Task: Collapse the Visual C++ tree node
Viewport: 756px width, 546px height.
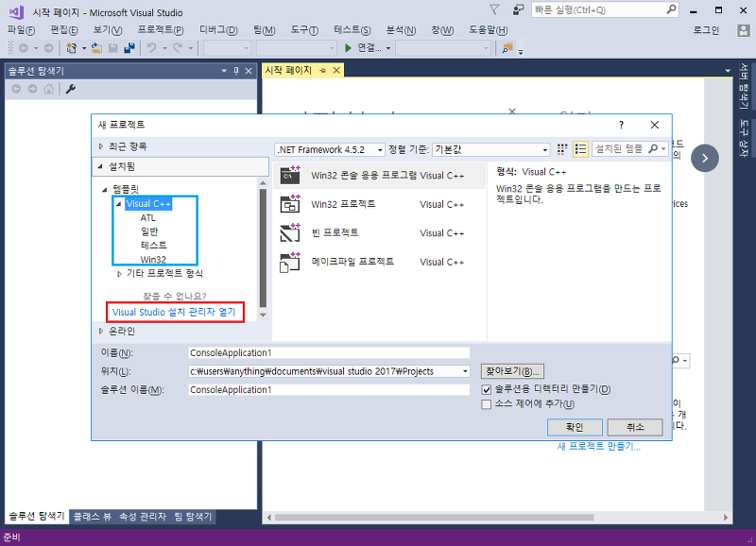Action: click(x=119, y=204)
